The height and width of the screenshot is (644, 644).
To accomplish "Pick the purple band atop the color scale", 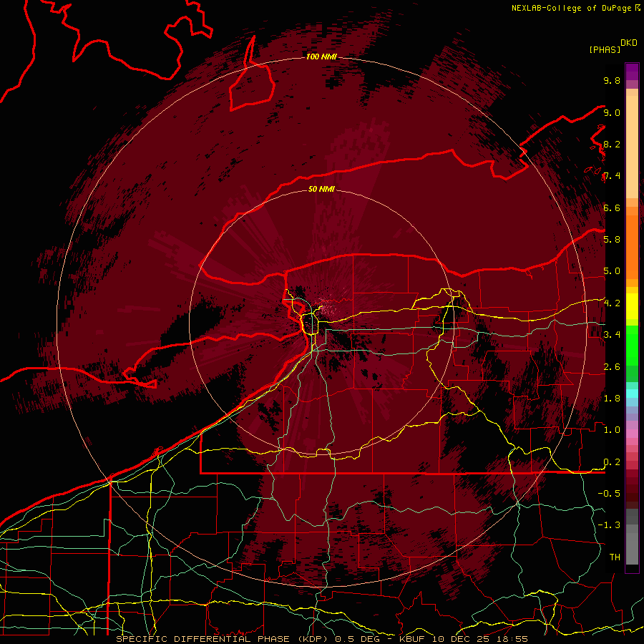I will tap(632, 72).
